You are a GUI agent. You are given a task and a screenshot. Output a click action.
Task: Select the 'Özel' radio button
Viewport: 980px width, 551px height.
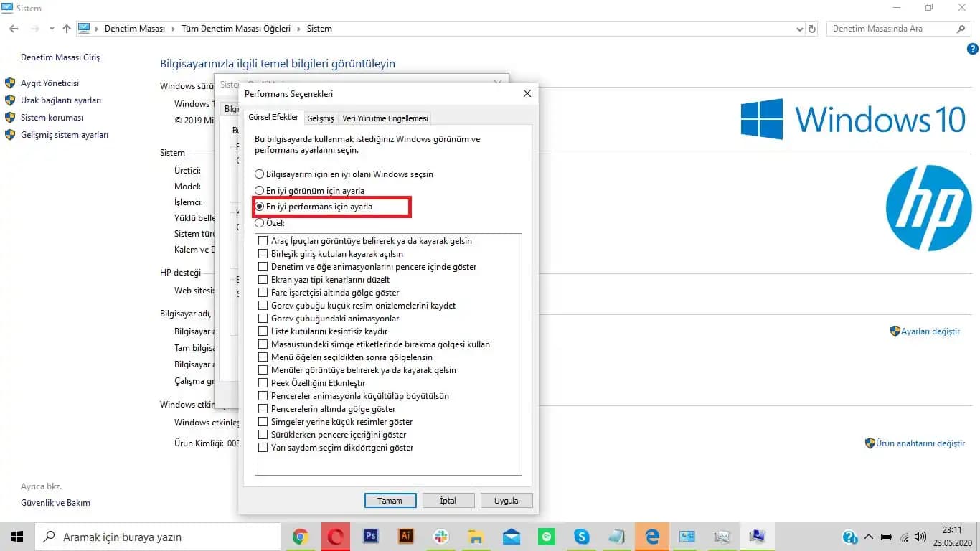point(260,223)
